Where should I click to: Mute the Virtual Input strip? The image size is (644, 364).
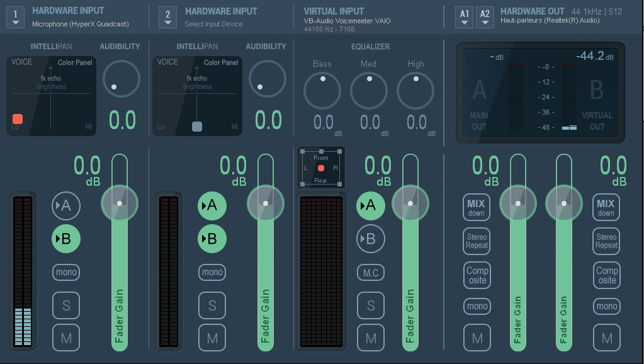(x=371, y=338)
